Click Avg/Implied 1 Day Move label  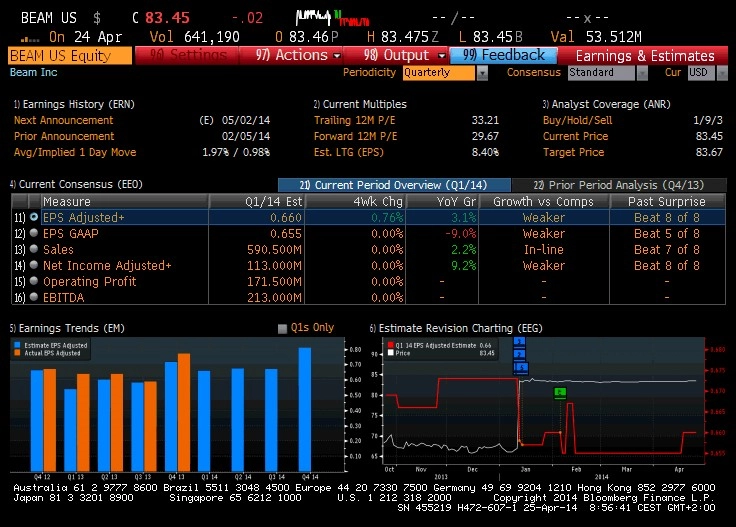click(75, 152)
